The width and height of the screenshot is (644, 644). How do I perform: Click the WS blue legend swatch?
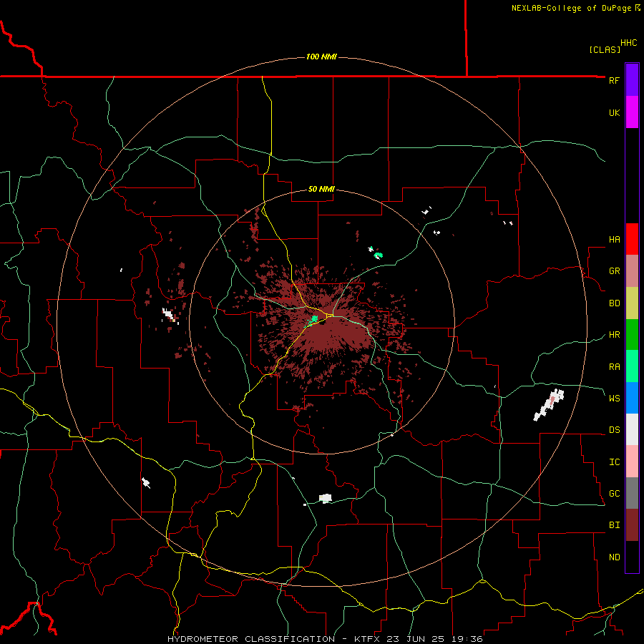pos(632,398)
